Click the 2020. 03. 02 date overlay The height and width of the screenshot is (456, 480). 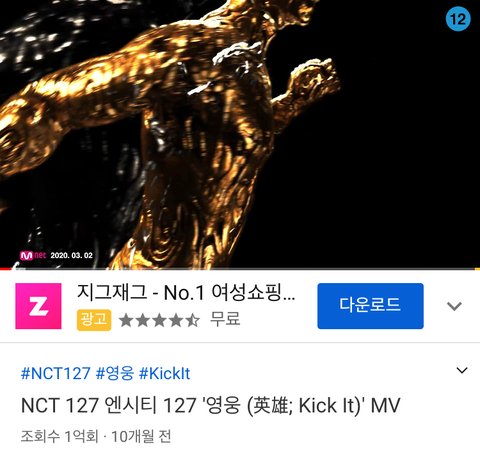coord(72,256)
